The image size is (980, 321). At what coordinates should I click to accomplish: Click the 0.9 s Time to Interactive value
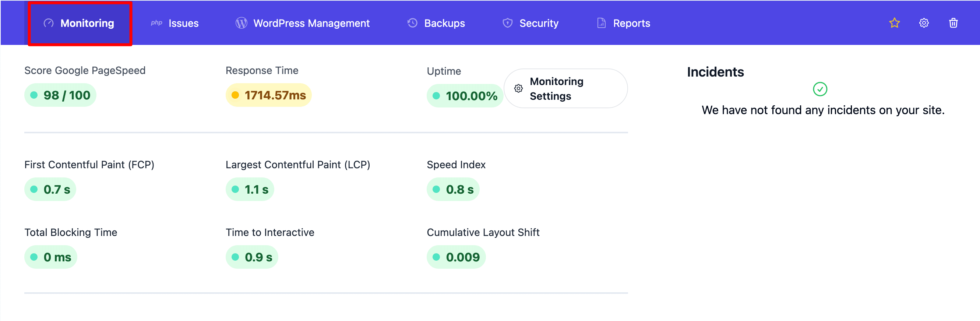coord(252,257)
